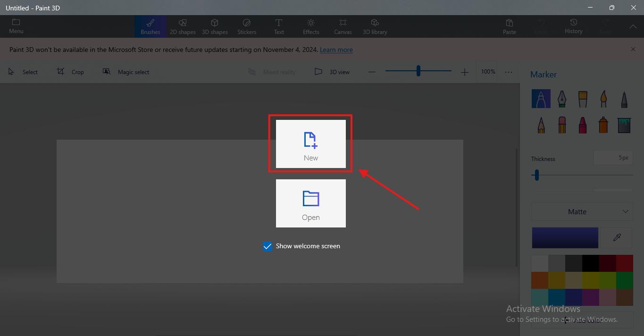Switch to the Brushes tab
The width and height of the screenshot is (644, 336).
[x=151, y=26]
